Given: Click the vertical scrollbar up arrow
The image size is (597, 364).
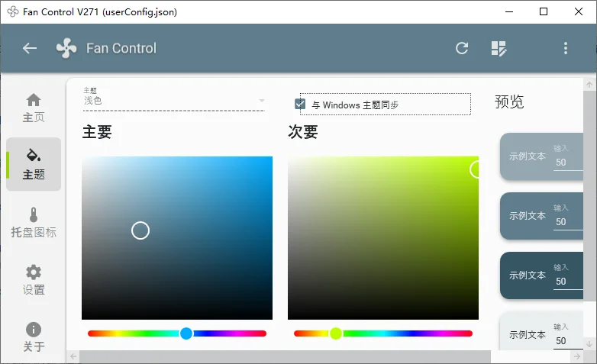Looking at the screenshot, I should pos(589,85).
